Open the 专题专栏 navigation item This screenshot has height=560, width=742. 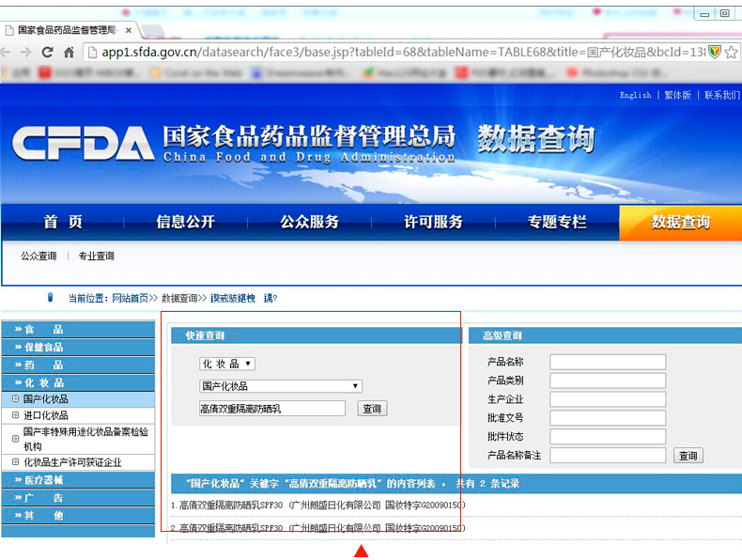click(x=557, y=222)
